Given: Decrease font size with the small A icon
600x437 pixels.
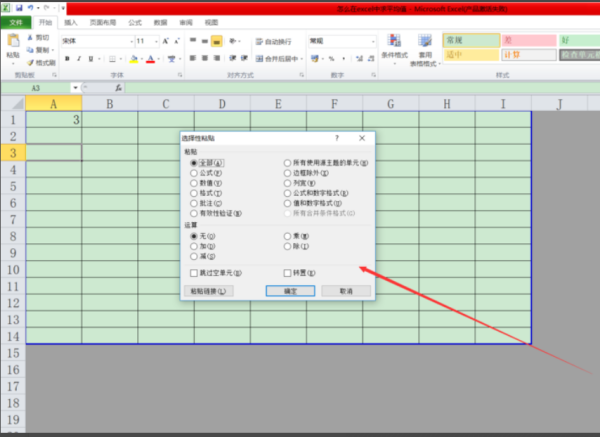Looking at the screenshot, I should [177, 41].
